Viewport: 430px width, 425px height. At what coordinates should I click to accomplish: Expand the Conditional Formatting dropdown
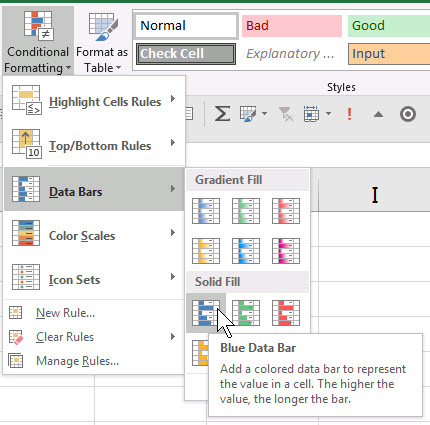click(38, 41)
